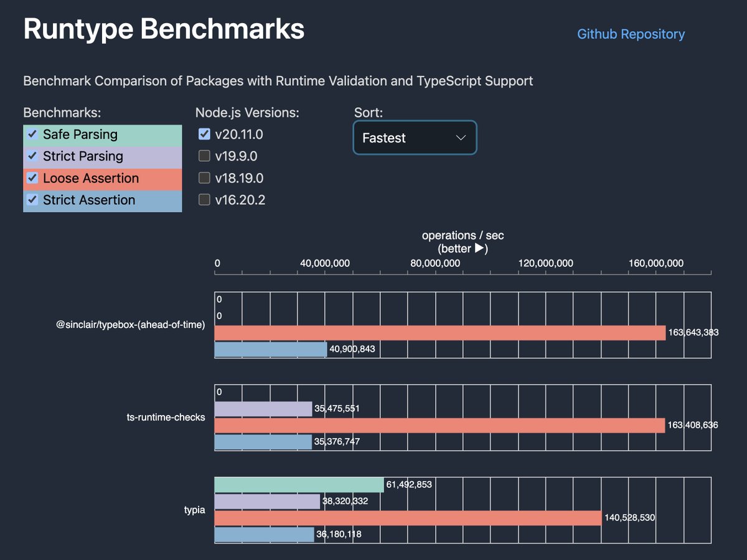This screenshot has width=747, height=560.
Task: Click the 40,000,000 axis tick label
Action: tap(325, 263)
